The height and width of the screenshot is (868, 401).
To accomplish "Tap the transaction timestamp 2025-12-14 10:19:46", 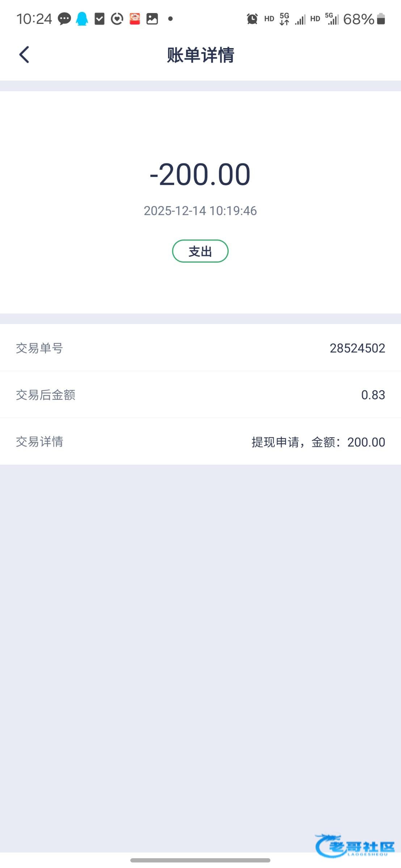I will pyautogui.click(x=200, y=210).
